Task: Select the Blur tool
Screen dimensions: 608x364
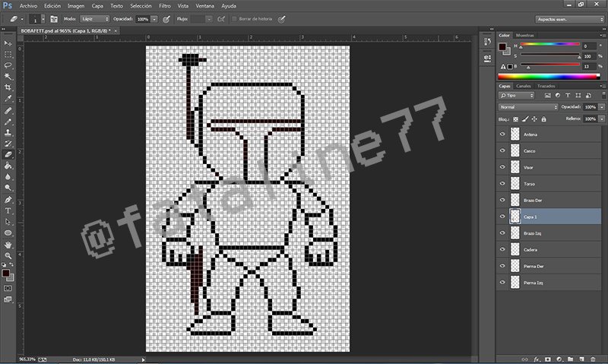Action: coord(8,177)
